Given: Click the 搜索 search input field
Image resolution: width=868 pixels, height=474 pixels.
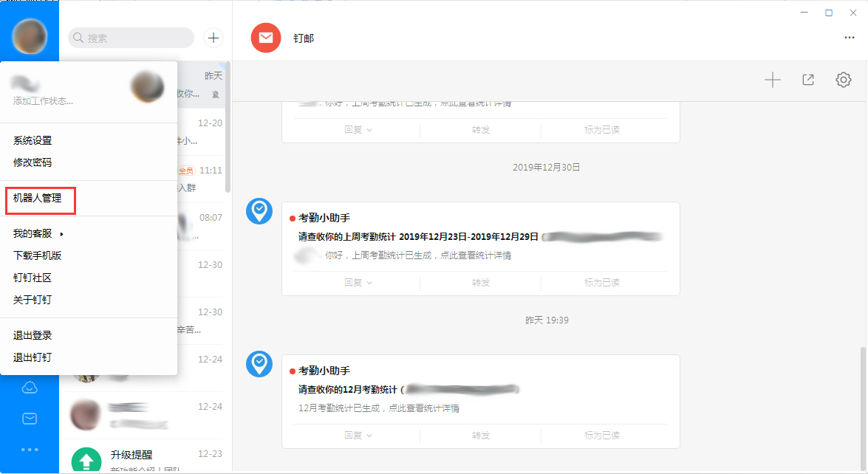Looking at the screenshot, I should (x=131, y=38).
